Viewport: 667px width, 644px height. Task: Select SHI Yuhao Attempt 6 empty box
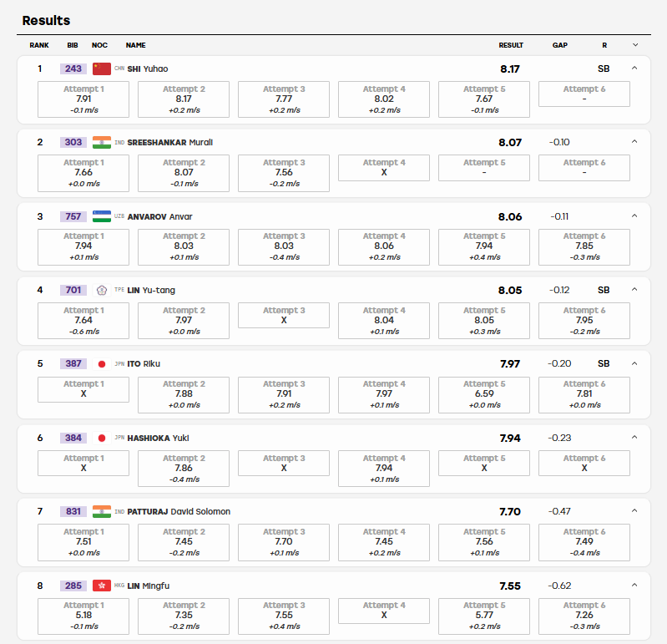click(584, 94)
